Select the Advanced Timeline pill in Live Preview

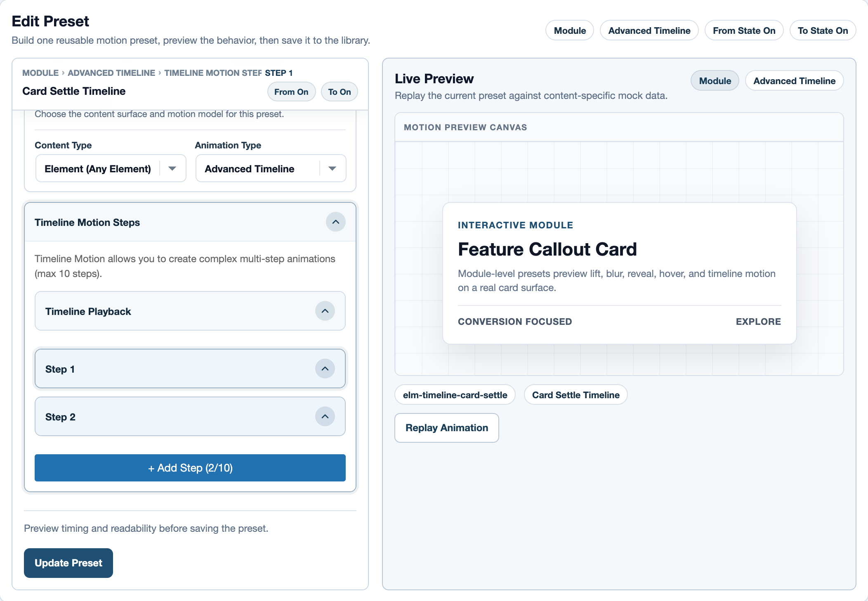795,81
